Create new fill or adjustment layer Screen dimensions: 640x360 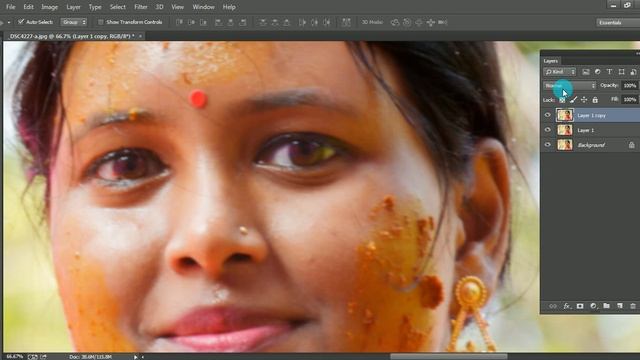point(593,306)
